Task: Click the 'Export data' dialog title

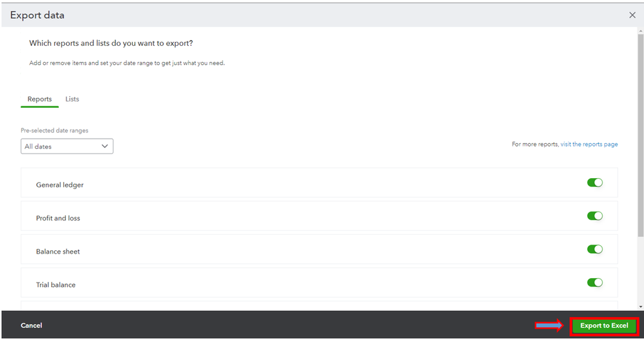Action: (37, 15)
